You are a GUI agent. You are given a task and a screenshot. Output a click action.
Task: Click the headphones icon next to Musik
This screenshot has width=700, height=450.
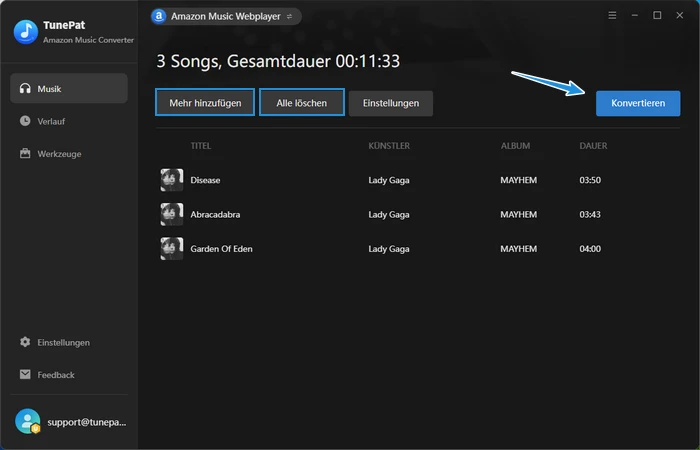pyautogui.click(x=25, y=88)
